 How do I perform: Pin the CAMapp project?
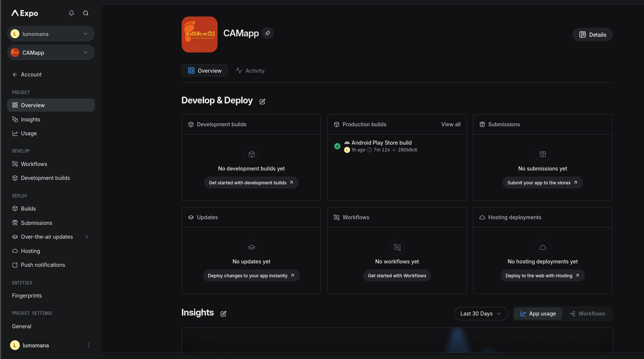pyautogui.click(x=268, y=33)
